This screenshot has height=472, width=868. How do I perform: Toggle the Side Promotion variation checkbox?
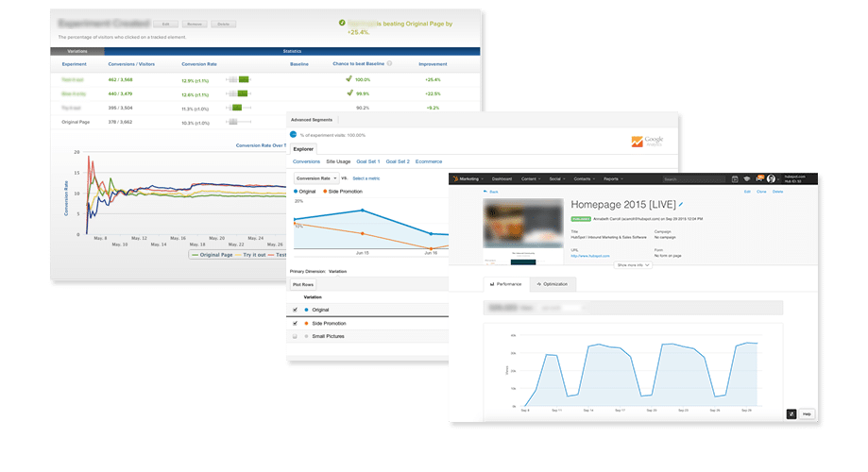(x=295, y=323)
